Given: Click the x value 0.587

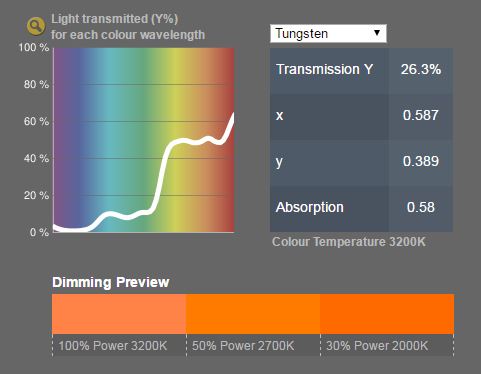Looking at the screenshot, I should tap(421, 115).
